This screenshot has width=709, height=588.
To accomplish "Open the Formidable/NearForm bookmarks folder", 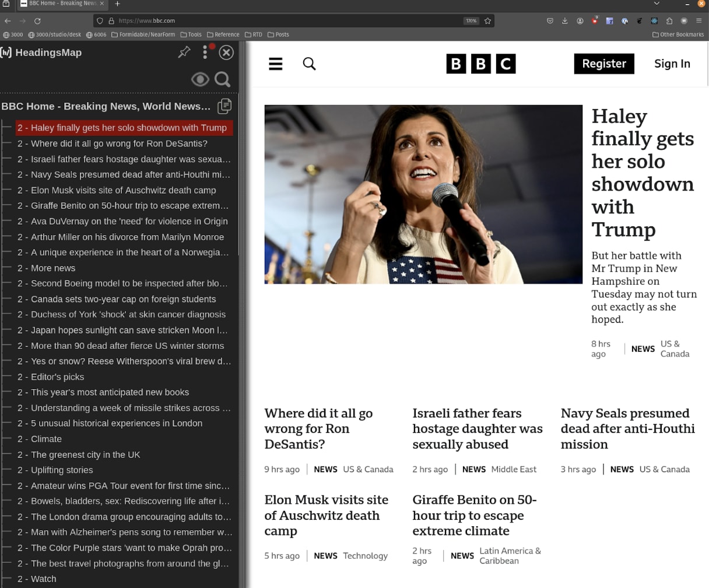I will (x=143, y=34).
